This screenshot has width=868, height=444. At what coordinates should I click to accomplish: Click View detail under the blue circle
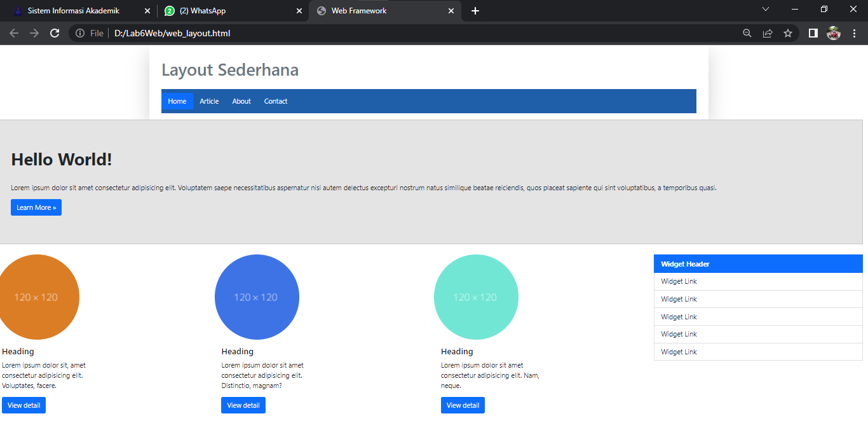(x=243, y=405)
